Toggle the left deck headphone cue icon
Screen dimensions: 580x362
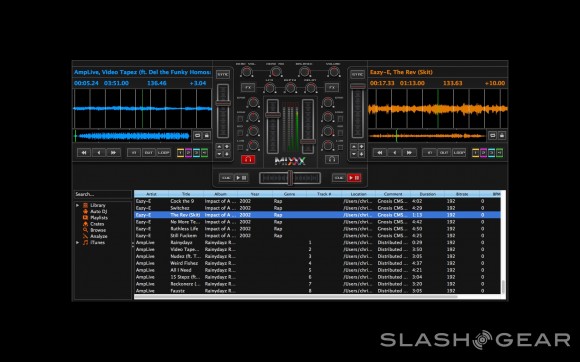[x=248, y=159]
